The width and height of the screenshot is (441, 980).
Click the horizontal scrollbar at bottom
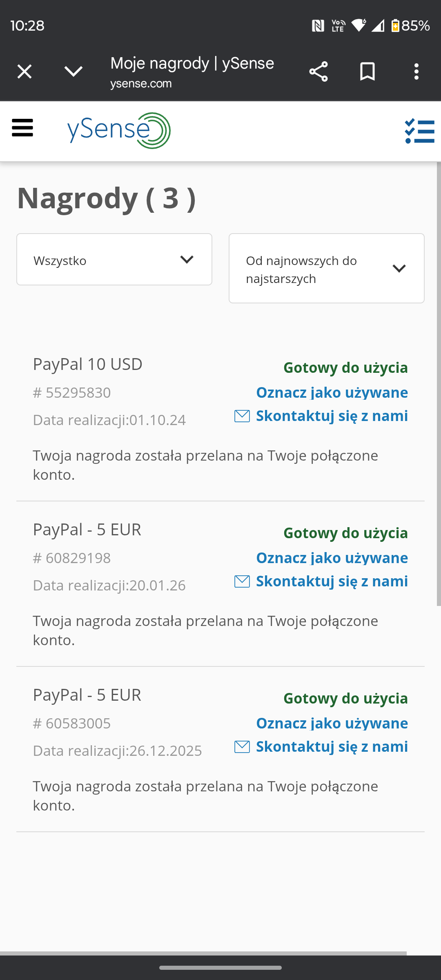click(203, 953)
